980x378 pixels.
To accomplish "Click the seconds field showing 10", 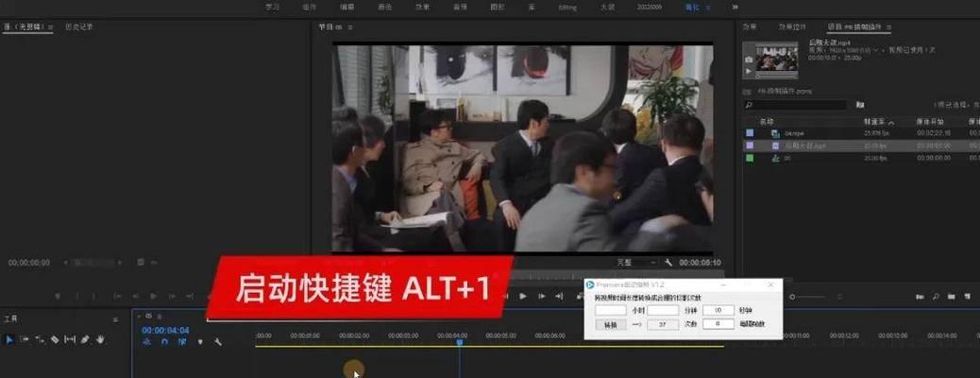I will 718,310.
